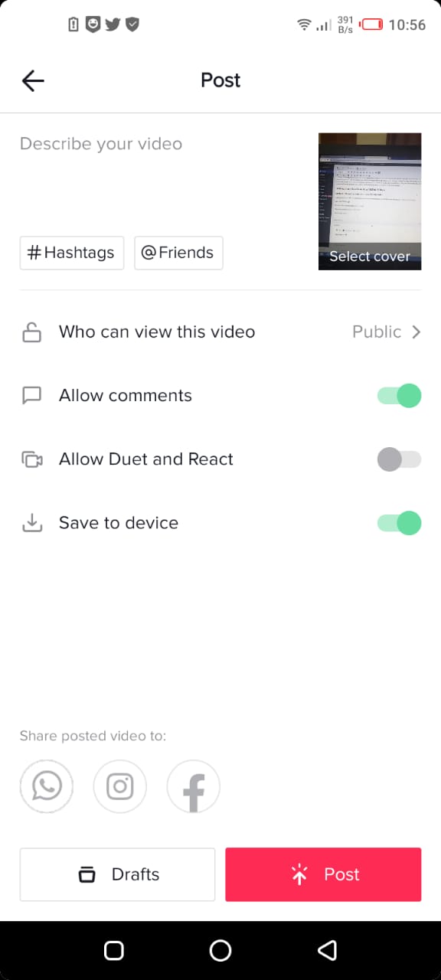Tap the Android home circle button
The height and width of the screenshot is (980, 441).
coord(220,951)
